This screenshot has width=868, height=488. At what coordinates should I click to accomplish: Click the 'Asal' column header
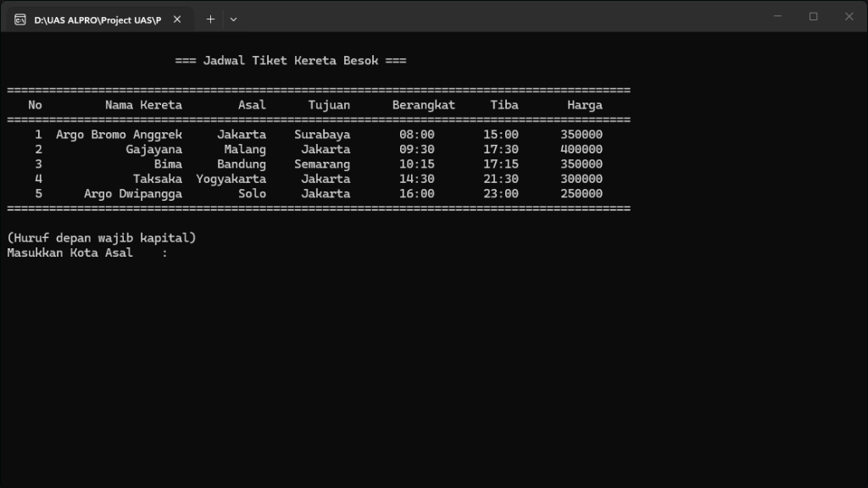click(252, 105)
